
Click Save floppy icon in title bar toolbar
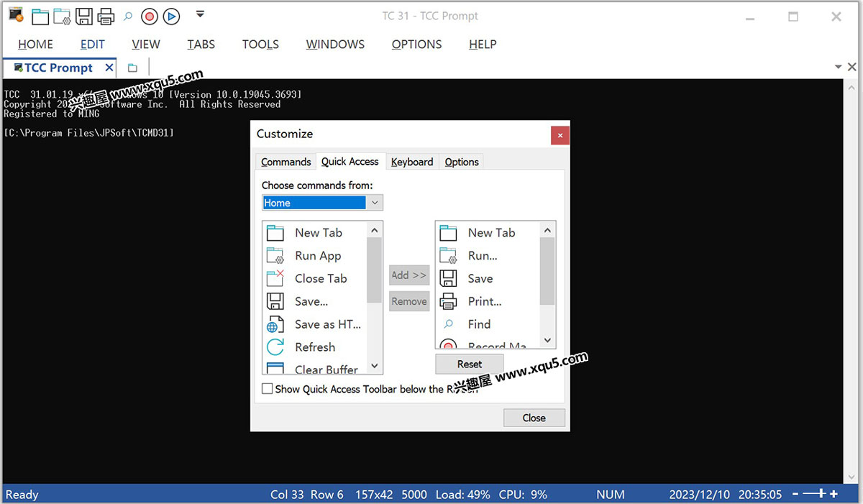(84, 16)
